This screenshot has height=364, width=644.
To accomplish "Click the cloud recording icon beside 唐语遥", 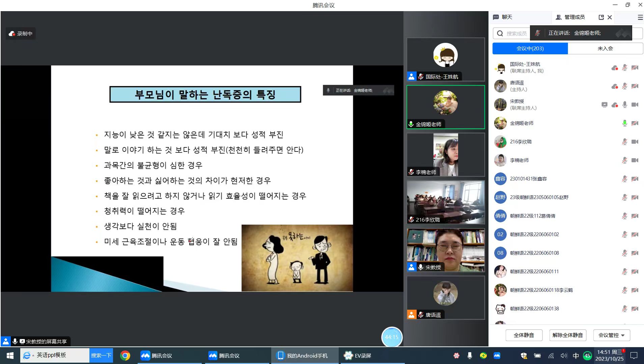I will [614, 86].
